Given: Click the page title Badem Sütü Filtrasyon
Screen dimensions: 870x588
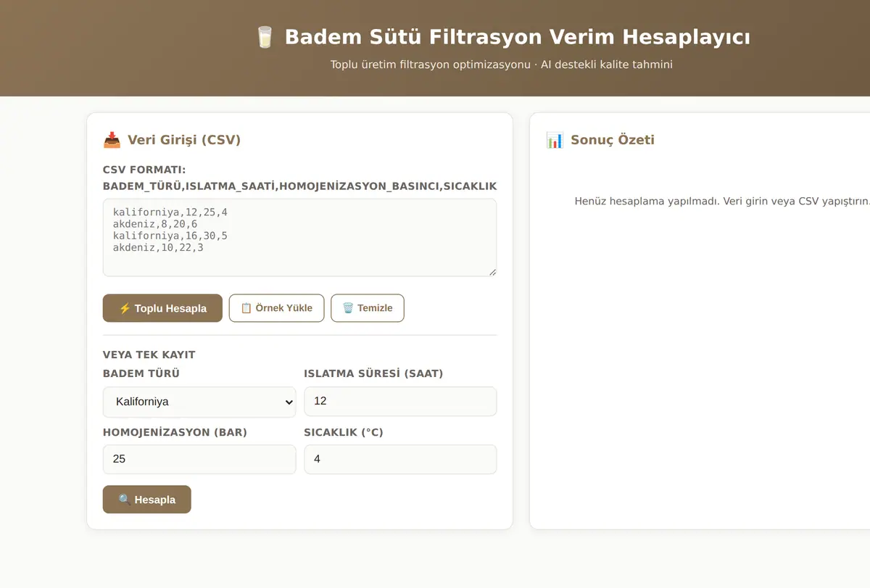Looking at the screenshot, I should pyautogui.click(x=518, y=37).
